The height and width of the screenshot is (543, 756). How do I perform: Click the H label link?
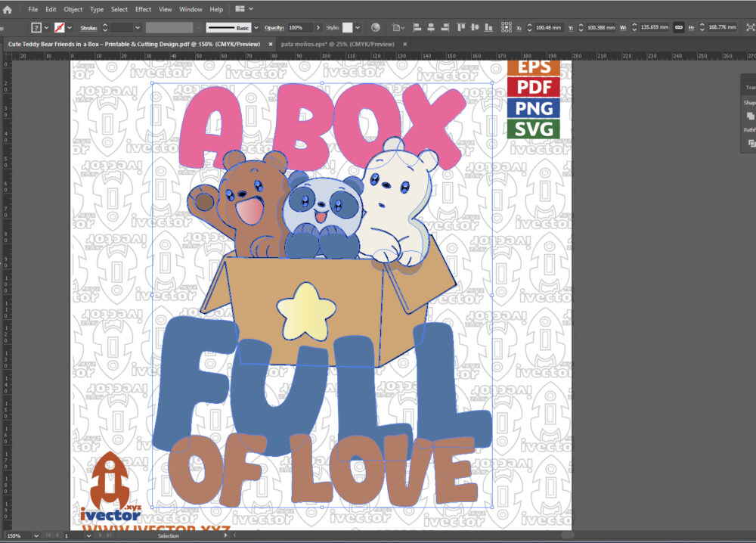[x=692, y=28]
